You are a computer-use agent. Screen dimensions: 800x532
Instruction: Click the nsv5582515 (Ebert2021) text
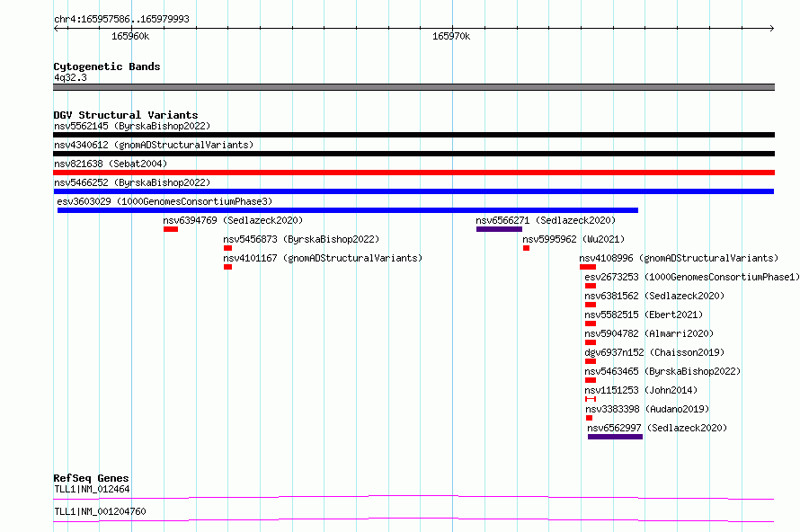pyautogui.click(x=644, y=315)
